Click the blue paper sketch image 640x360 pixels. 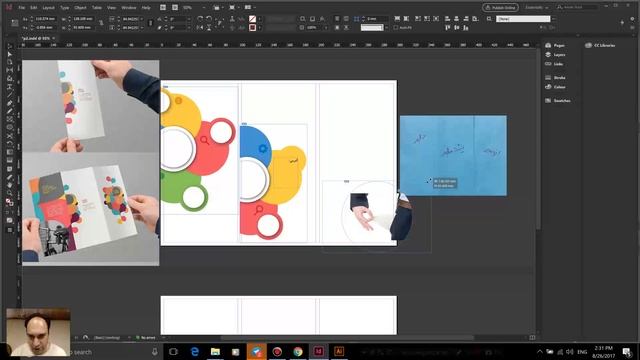(453, 156)
